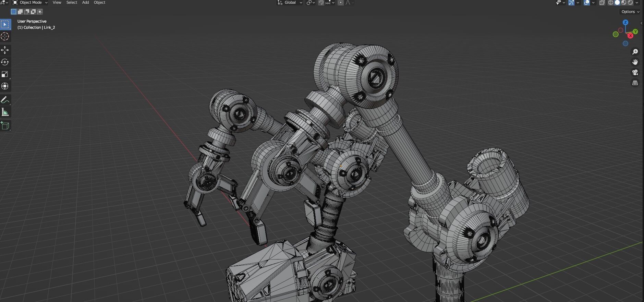Open the Select menu
644x302 pixels.
(x=72, y=2)
